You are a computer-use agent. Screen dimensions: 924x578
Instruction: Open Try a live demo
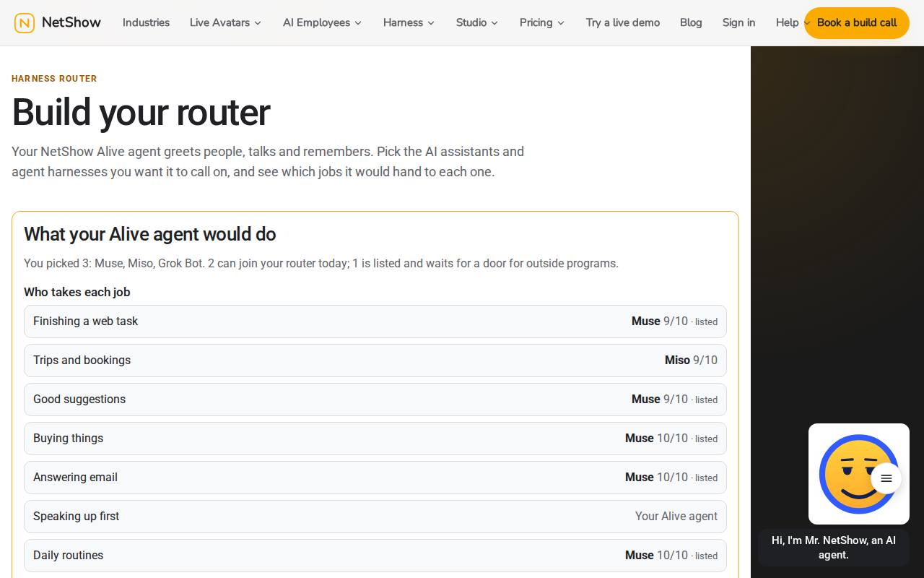[x=623, y=22]
